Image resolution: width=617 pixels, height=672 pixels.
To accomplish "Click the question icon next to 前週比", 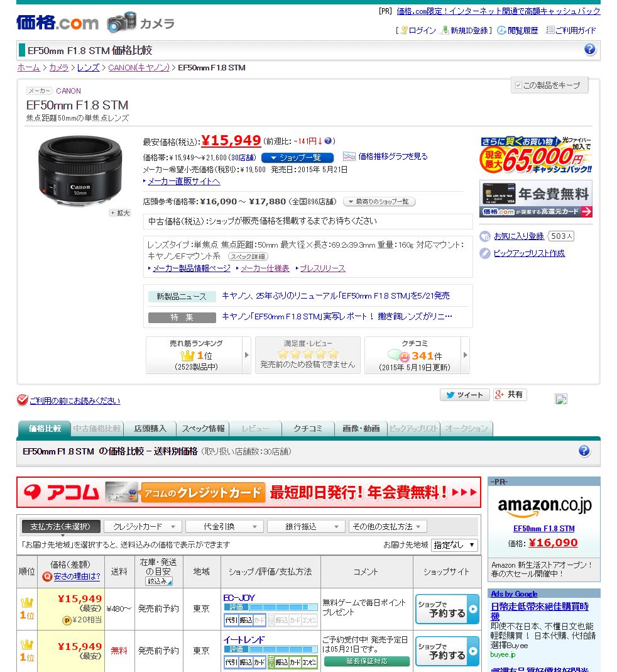I will click(328, 141).
